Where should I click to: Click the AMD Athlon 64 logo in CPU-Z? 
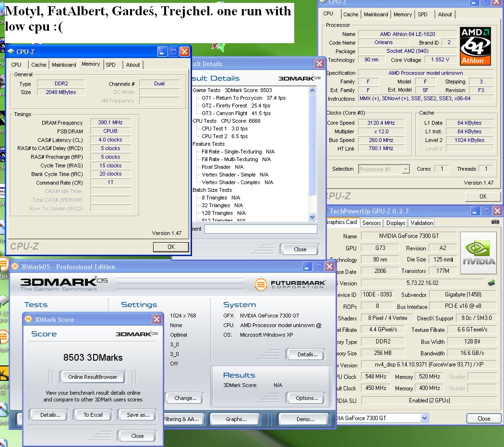click(x=475, y=46)
